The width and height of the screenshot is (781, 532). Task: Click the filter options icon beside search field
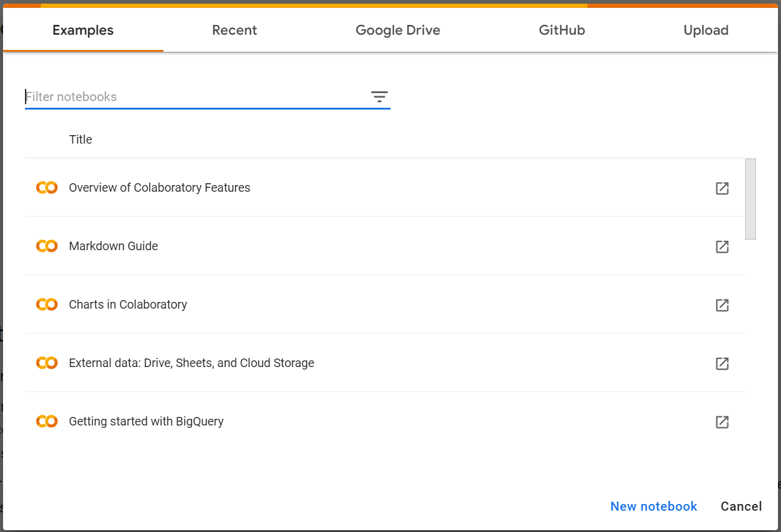click(380, 97)
